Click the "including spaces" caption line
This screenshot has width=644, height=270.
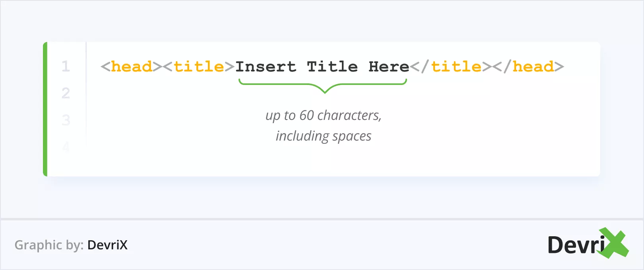(323, 136)
